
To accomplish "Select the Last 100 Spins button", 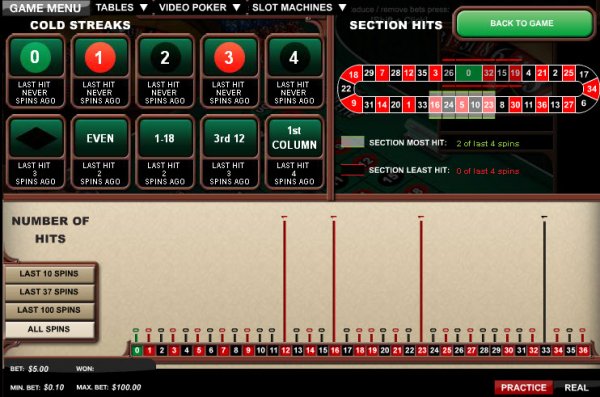I will click(x=49, y=310).
